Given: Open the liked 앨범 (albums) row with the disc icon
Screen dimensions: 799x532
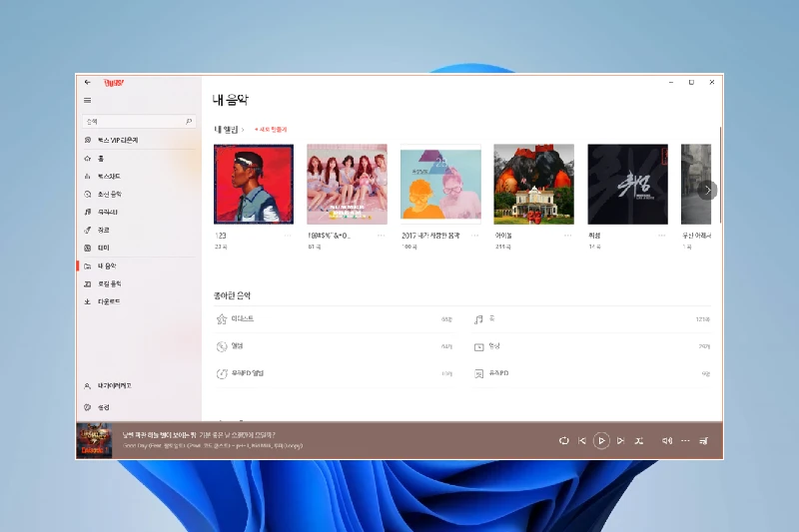Looking at the screenshot, I should [334, 346].
